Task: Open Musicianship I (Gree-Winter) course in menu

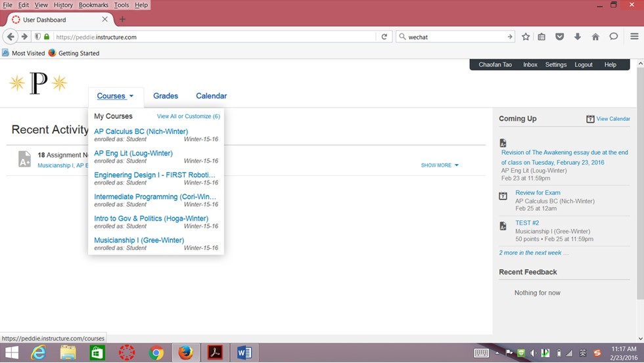Action: tap(139, 240)
